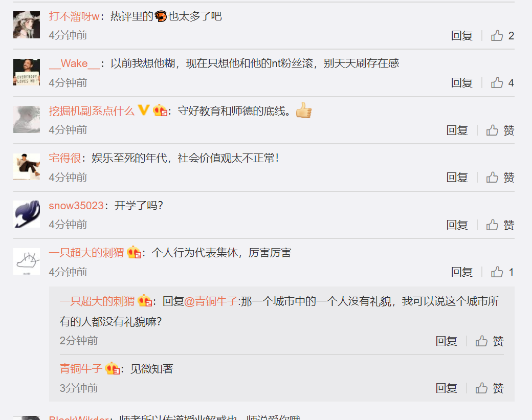Reply to __Wake__'s comment
The image size is (532, 420).
click(462, 82)
